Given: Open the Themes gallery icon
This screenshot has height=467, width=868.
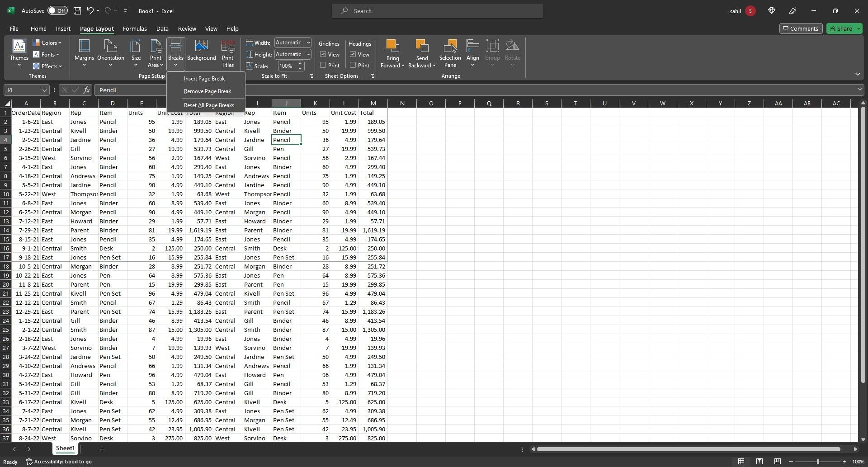Looking at the screenshot, I should (x=19, y=46).
